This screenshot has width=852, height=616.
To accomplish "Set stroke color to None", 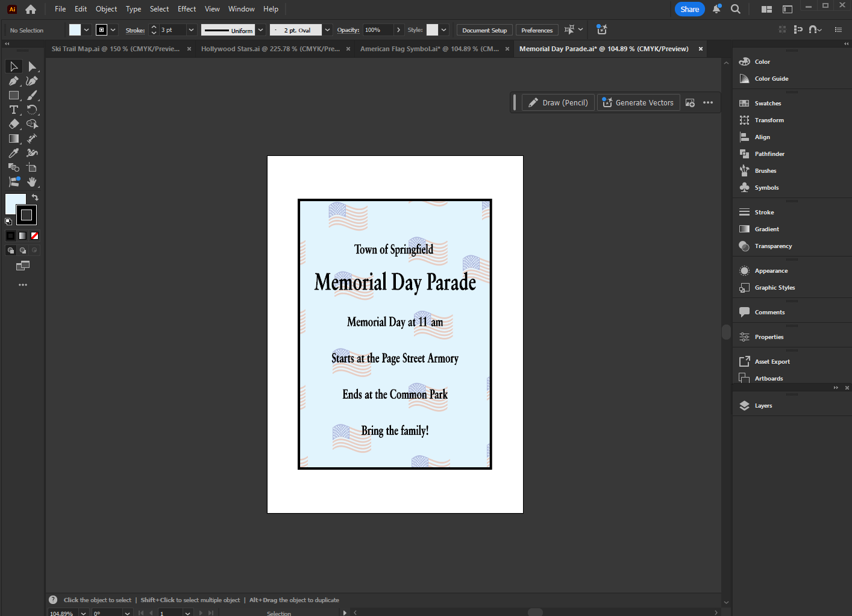I will coord(34,235).
